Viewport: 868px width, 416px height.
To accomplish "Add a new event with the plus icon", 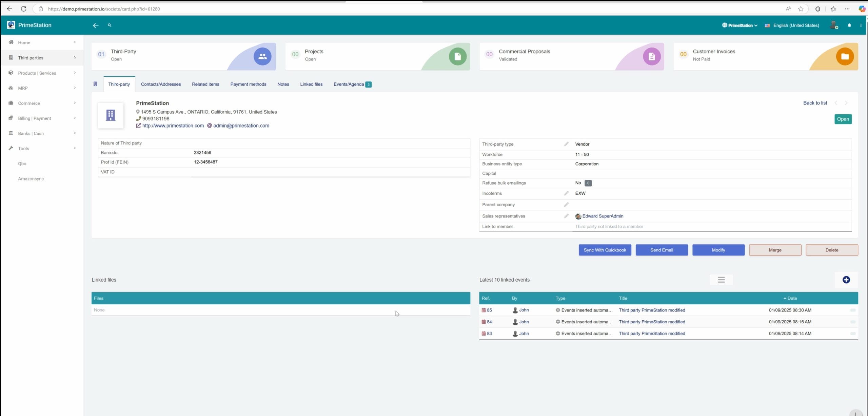I will click(x=846, y=280).
